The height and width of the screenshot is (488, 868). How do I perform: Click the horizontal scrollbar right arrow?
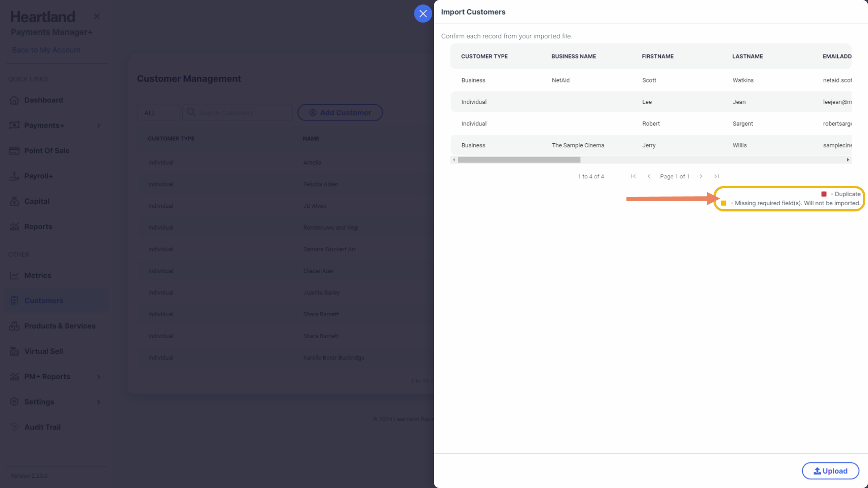click(x=847, y=160)
